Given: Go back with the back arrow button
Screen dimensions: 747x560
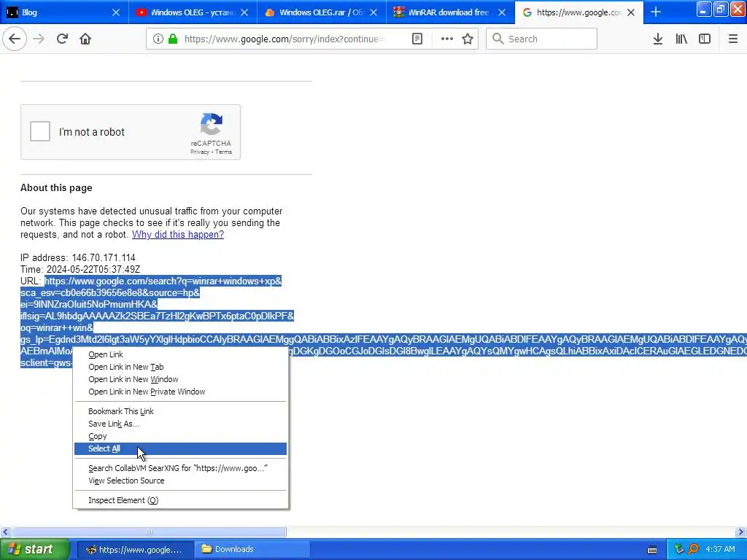Looking at the screenshot, I should [x=15, y=39].
